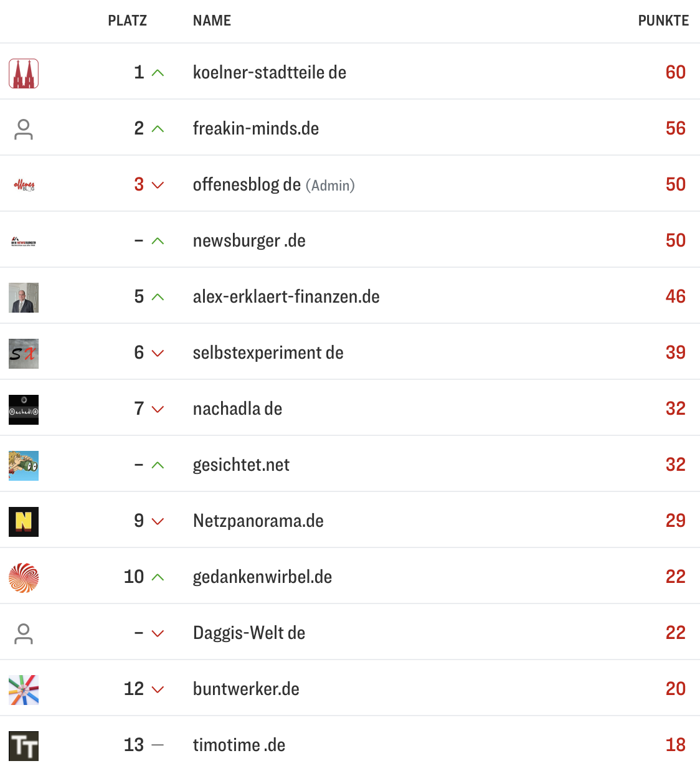Viewport: 700px width, 771px height.
Task: Click the offenesblog red logo icon
Action: click(24, 185)
